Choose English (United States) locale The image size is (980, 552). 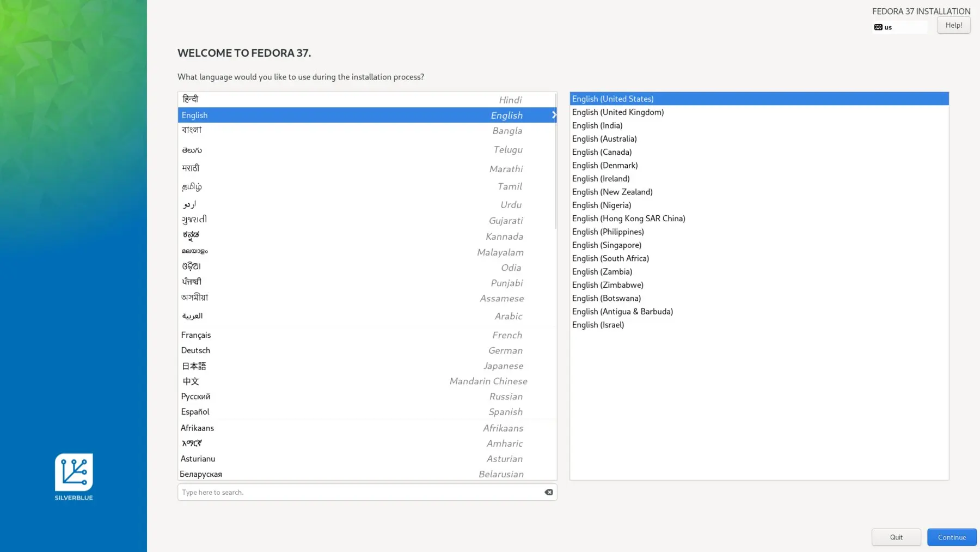[759, 99]
